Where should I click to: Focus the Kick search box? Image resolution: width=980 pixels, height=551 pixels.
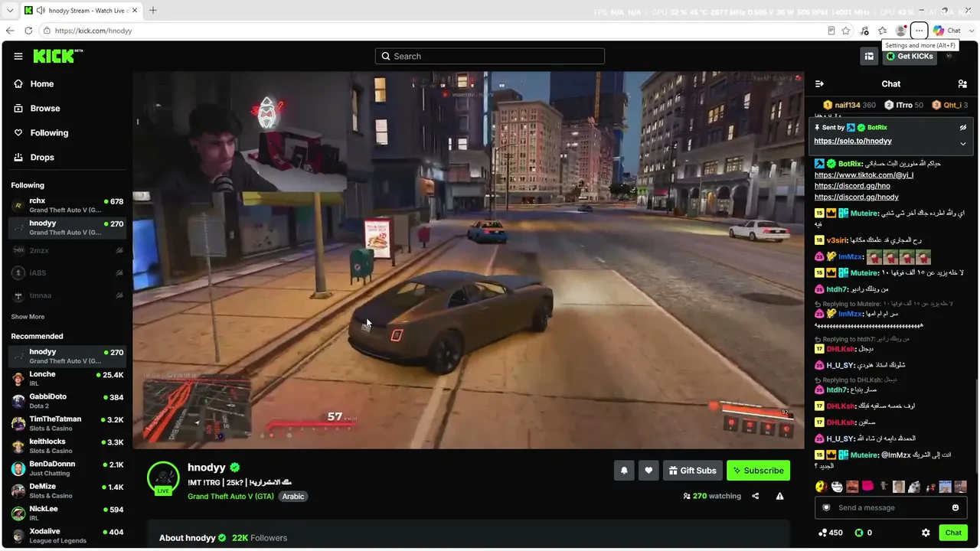pos(490,56)
